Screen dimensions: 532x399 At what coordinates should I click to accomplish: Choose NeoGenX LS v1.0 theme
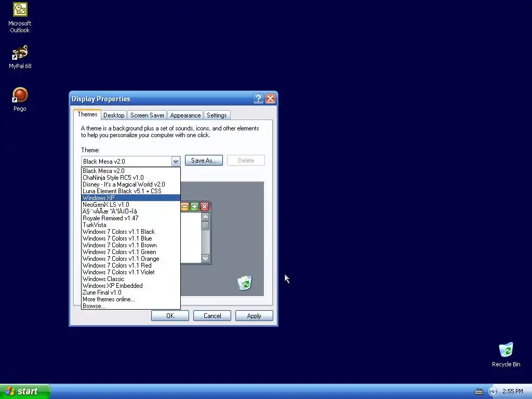130,205
